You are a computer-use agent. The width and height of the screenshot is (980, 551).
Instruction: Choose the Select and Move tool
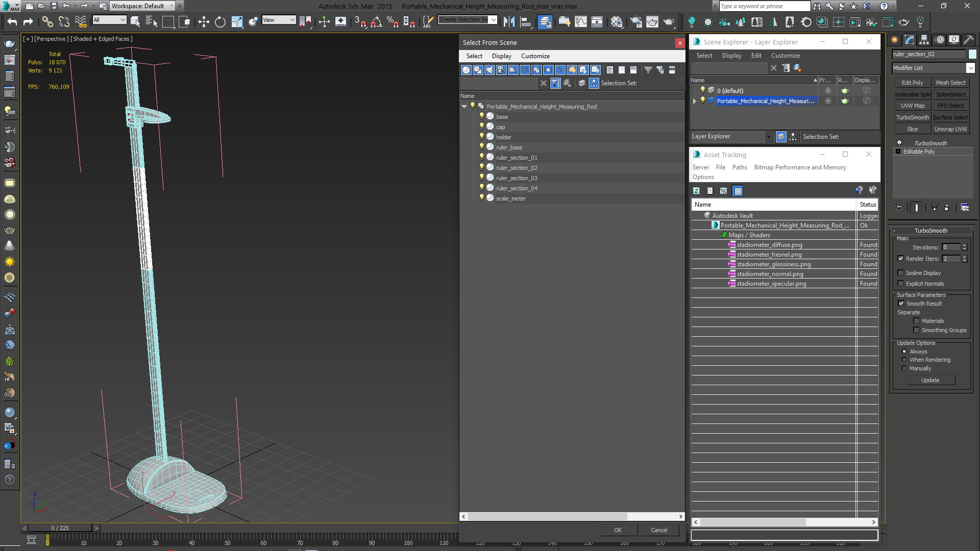point(204,21)
